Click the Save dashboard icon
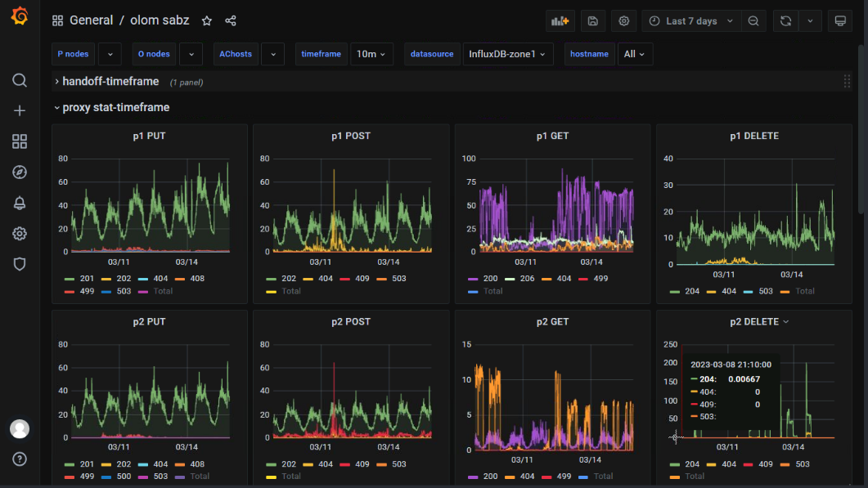The image size is (868, 488). (593, 21)
